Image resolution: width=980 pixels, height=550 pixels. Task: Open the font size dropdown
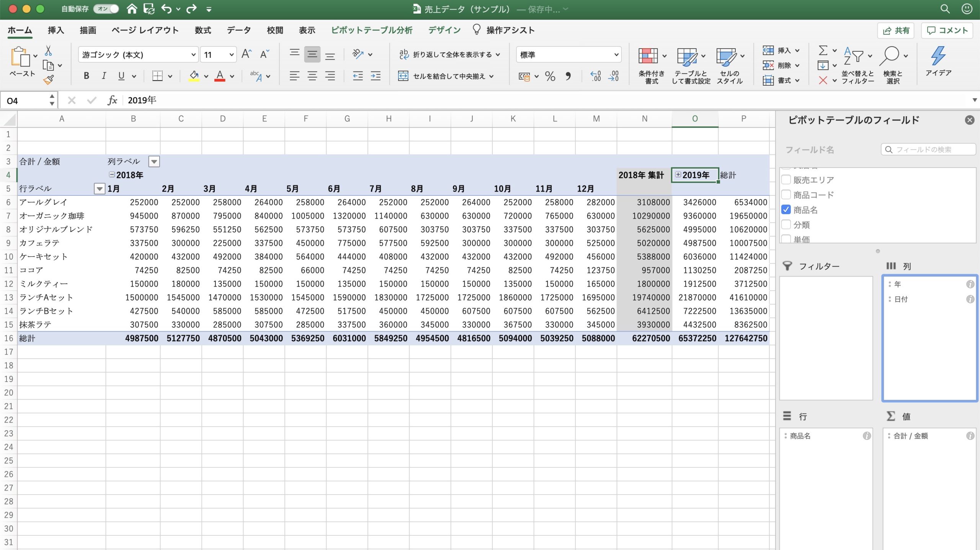click(x=231, y=55)
